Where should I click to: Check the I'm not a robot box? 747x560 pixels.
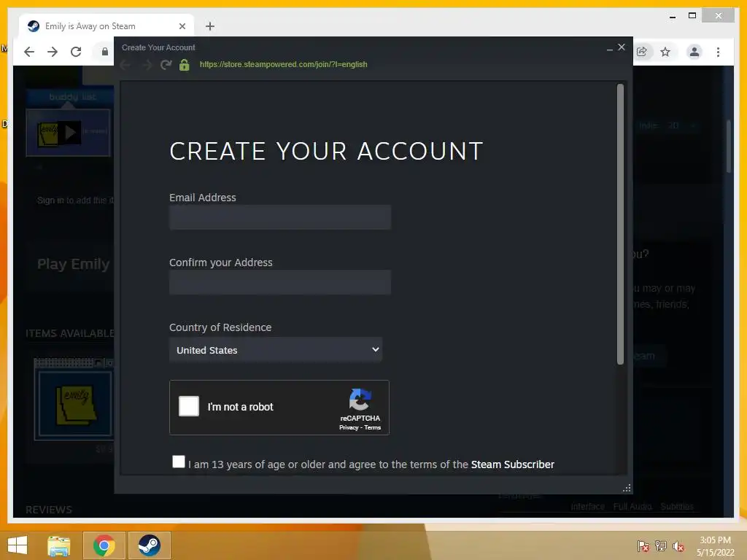tap(189, 406)
